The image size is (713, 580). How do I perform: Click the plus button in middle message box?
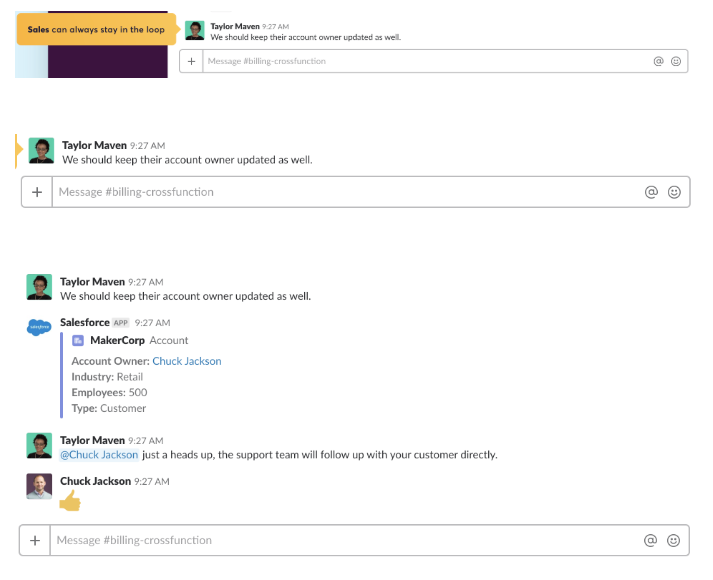pos(37,192)
